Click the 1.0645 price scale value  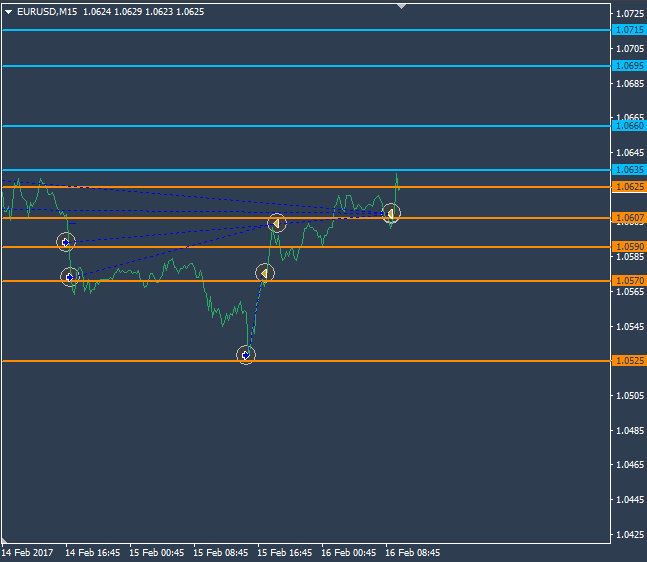[630, 153]
